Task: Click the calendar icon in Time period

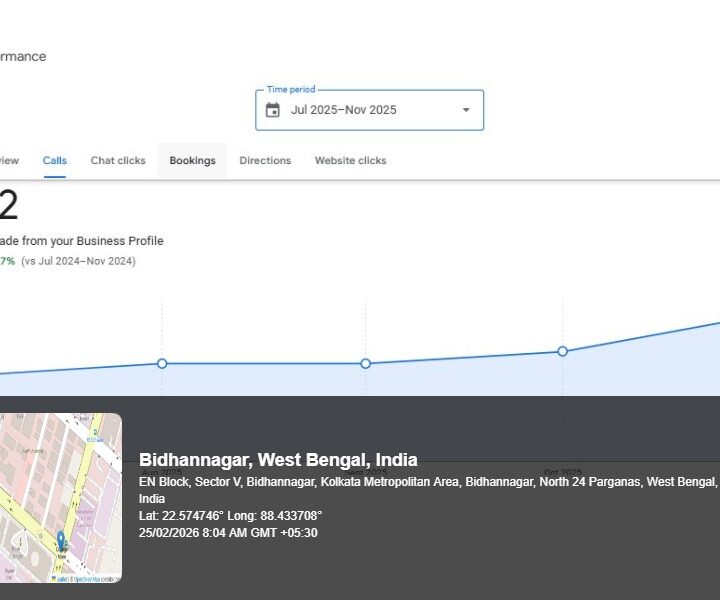Action: point(273,110)
